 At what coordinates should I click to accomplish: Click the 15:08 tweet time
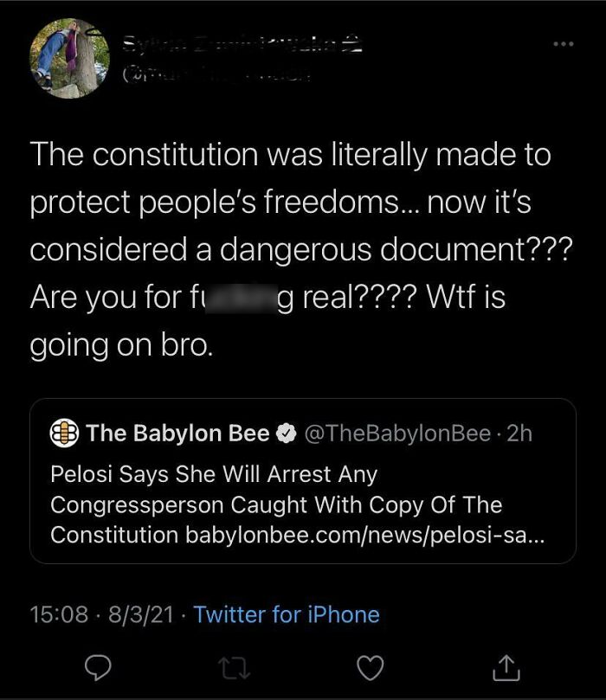[x=59, y=614]
